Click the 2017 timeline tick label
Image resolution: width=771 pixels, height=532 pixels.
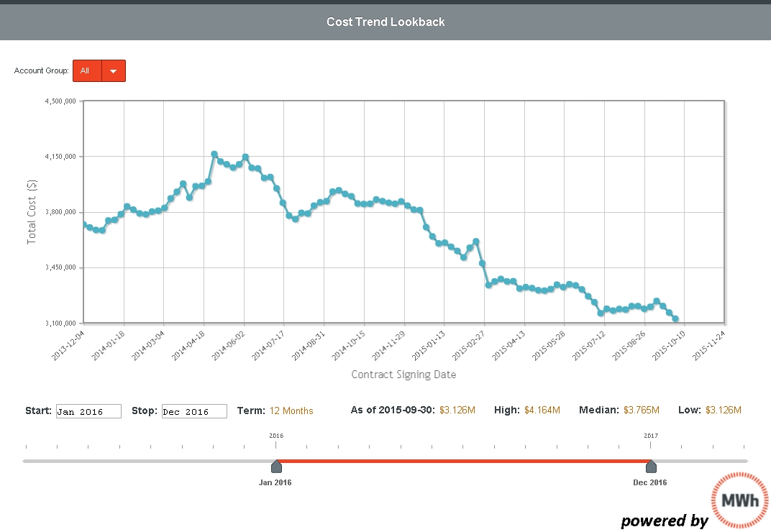tap(651, 436)
